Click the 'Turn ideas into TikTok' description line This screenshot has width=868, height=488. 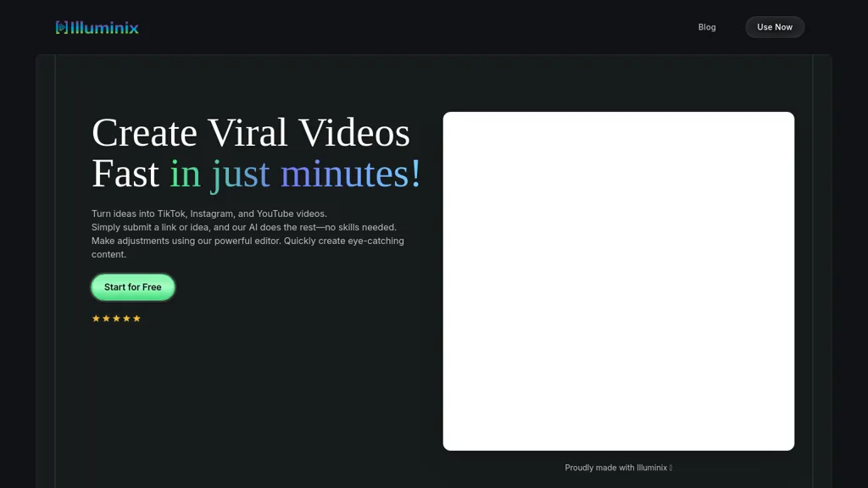[209, 213]
